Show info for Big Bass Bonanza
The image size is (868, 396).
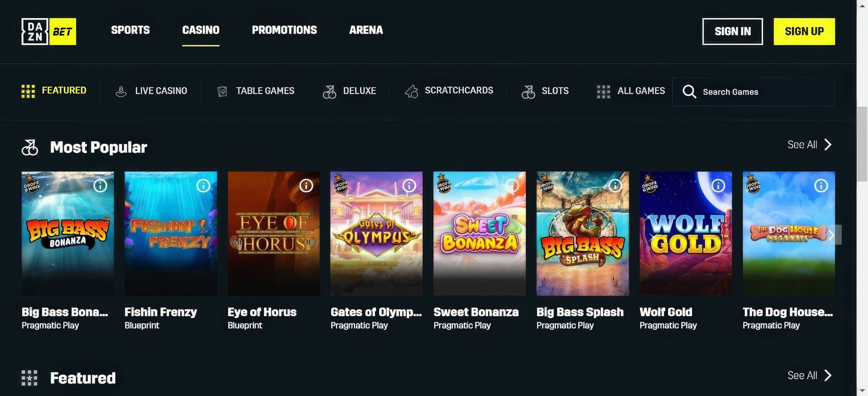pos(100,185)
